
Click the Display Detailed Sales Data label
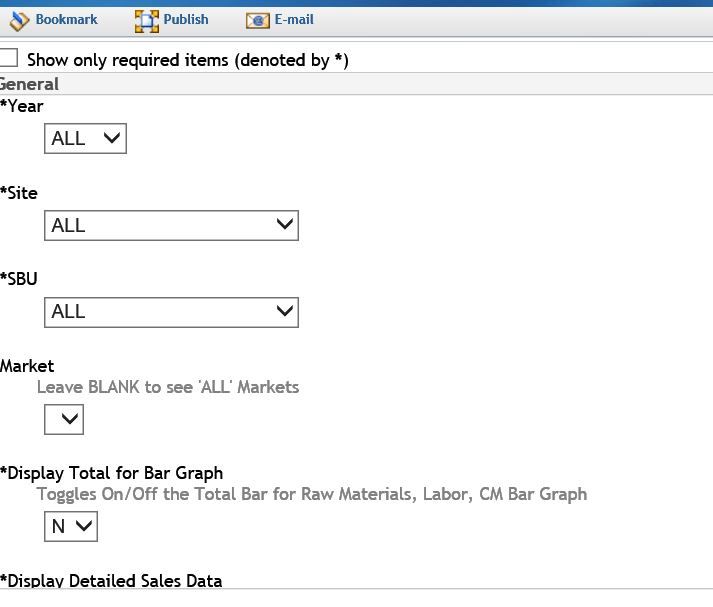click(111, 580)
